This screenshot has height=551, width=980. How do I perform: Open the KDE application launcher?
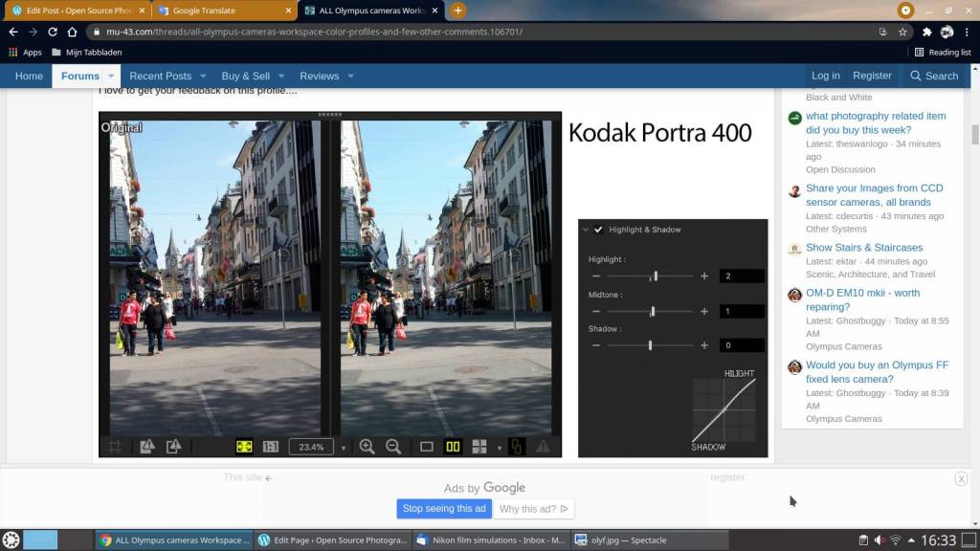click(x=11, y=540)
